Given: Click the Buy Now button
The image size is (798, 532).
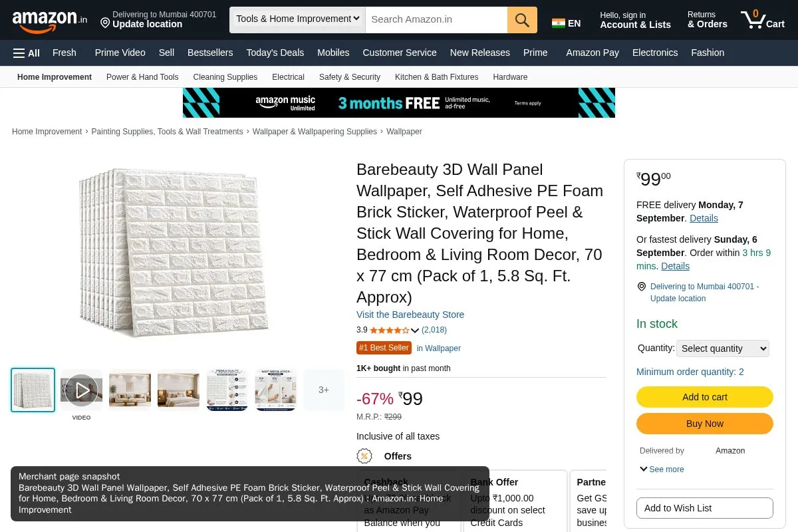Looking at the screenshot, I should pyautogui.click(x=705, y=424).
